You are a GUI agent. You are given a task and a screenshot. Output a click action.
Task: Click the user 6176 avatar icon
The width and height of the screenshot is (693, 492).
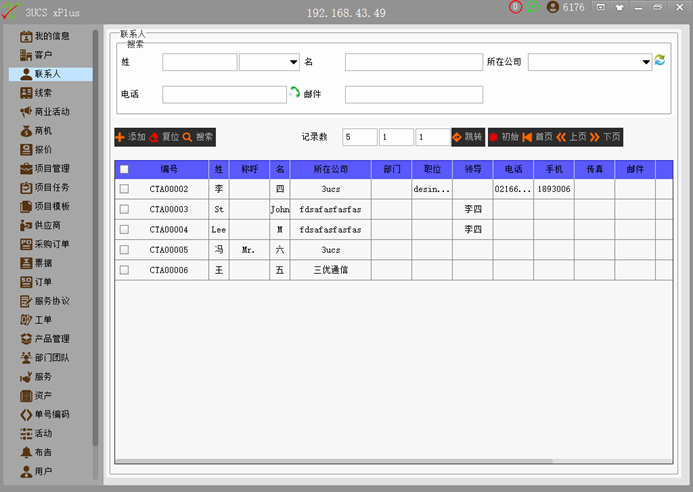(x=552, y=7)
